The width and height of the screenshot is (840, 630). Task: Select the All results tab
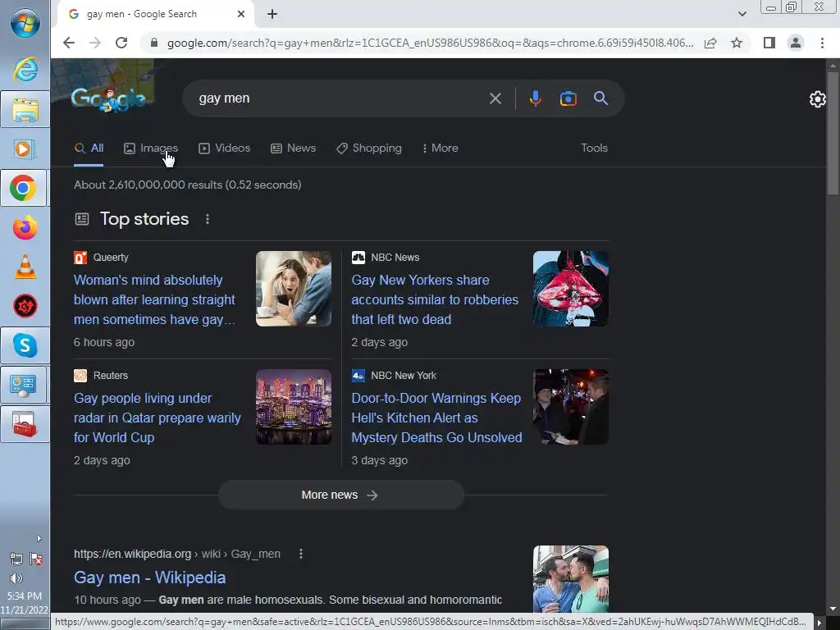click(89, 148)
